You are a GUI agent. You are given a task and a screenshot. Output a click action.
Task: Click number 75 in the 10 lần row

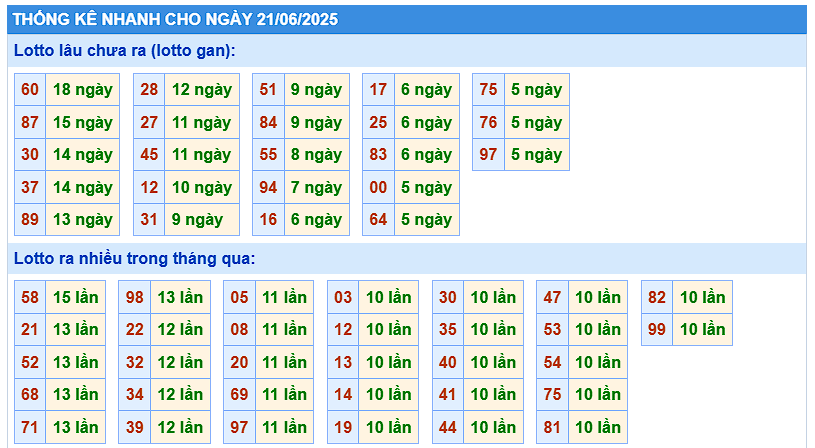point(553,394)
